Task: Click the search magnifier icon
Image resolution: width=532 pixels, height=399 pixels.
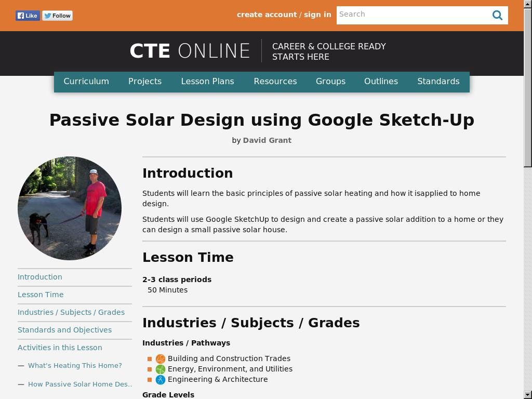Action: point(497,15)
